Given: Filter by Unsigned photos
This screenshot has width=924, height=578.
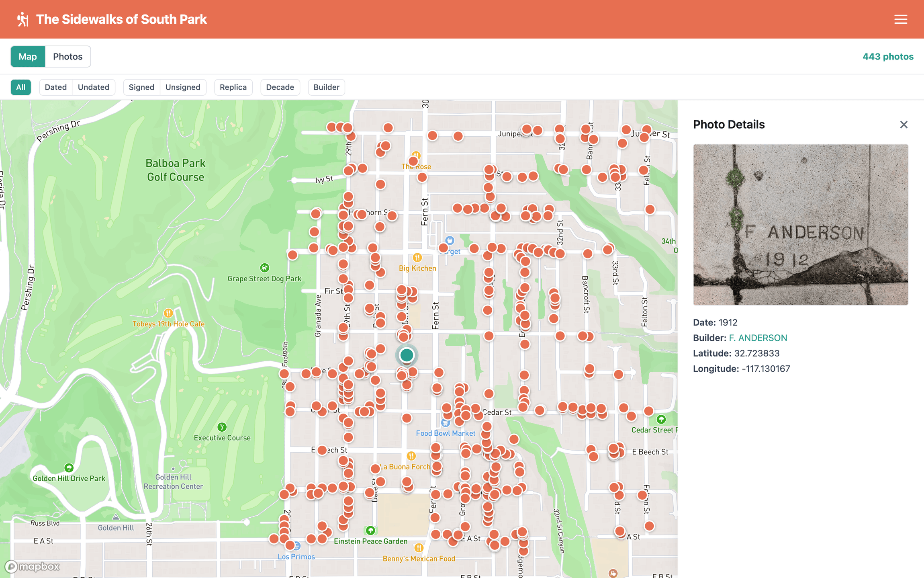Looking at the screenshot, I should coord(183,87).
